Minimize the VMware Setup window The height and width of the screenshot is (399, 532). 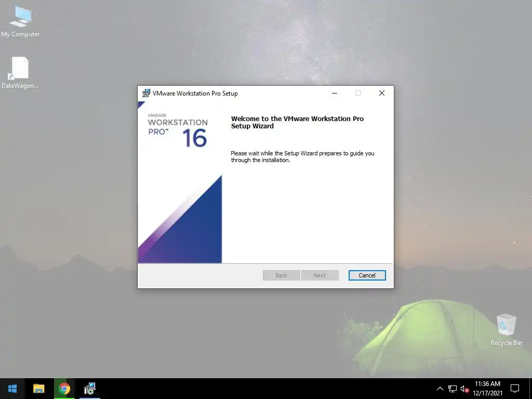click(335, 93)
